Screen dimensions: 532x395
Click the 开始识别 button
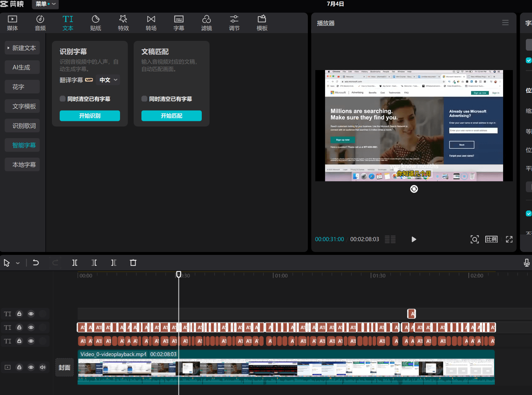90,116
